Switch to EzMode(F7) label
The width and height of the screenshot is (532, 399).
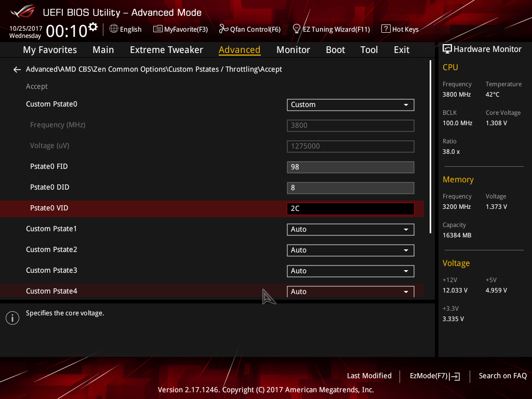pos(429,376)
